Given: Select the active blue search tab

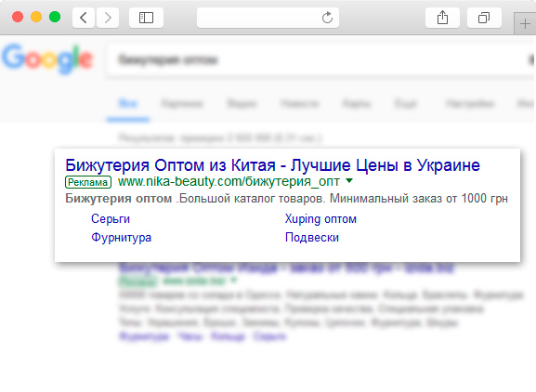Looking at the screenshot, I should [x=128, y=103].
